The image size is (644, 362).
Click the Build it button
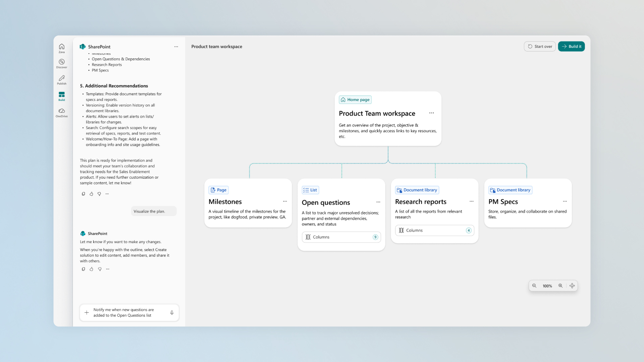coord(571,46)
